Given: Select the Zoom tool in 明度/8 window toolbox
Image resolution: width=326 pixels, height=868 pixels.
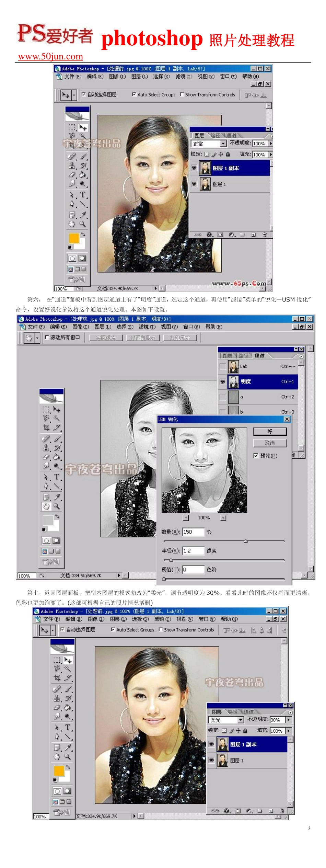Looking at the screenshot, I should 57,506.
